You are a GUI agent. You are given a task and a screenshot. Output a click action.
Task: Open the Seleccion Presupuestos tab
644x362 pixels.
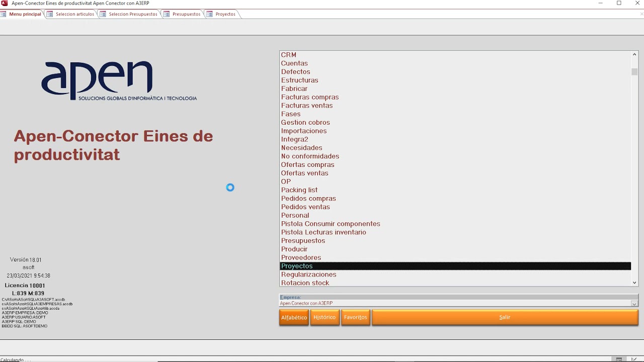pos(129,14)
